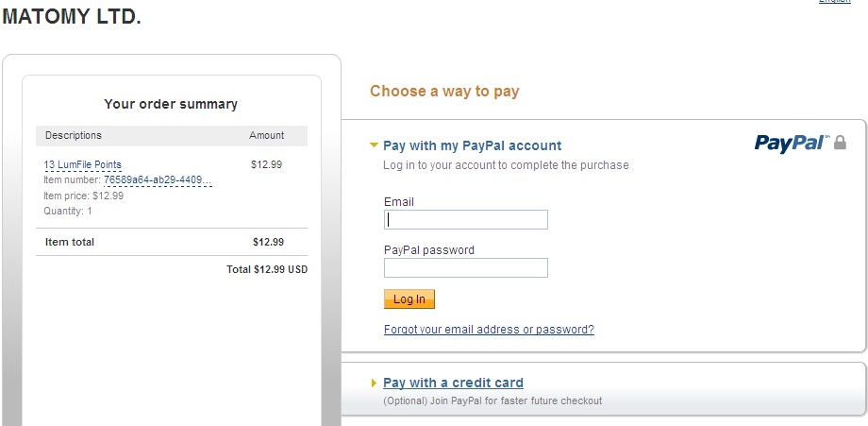
Task: Click the '13 LumFile Points' item link
Action: (x=83, y=164)
